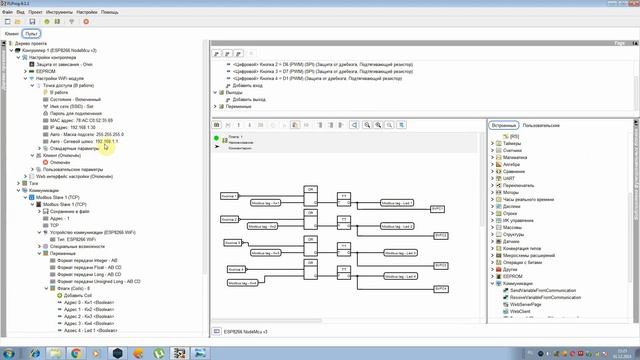Click the new project toolbar icon
The width and height of the screenshot is (640, 360).
coord(7,22)
